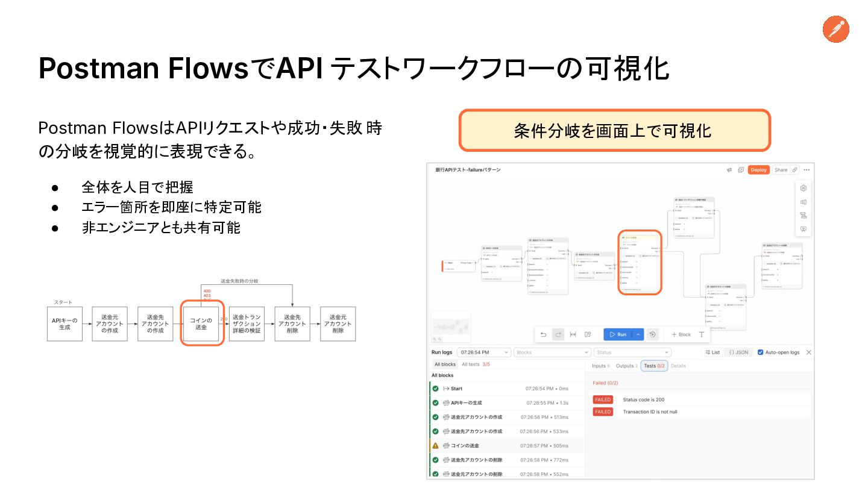
Task: Click the Share button
Action: [781, 170]
